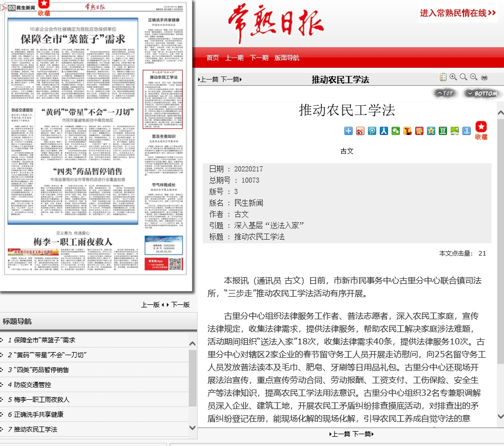Image resolution: width=504 pixels, height=446 pixels.
Task: Click the article scrollbar down arrow
Action: point(500,416)
